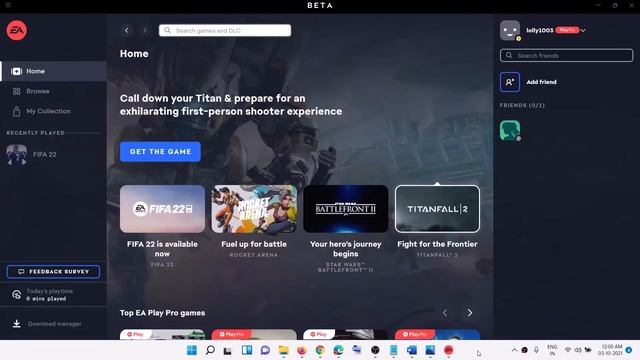
Task: Launch Microsoft Edge from taskbar
Action: 338,350
